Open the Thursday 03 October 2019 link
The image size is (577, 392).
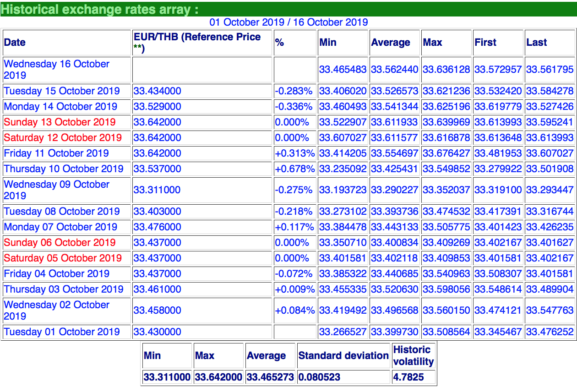(x=64, y=289)
